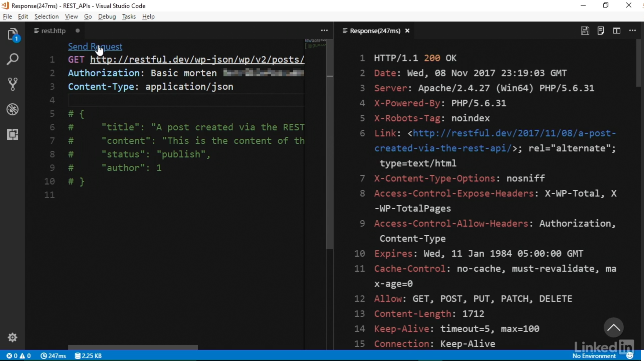The height and width of the screenshot is (361, 644).
Task: Click the 'Content-Length: 1712' header
Action: 429,314
